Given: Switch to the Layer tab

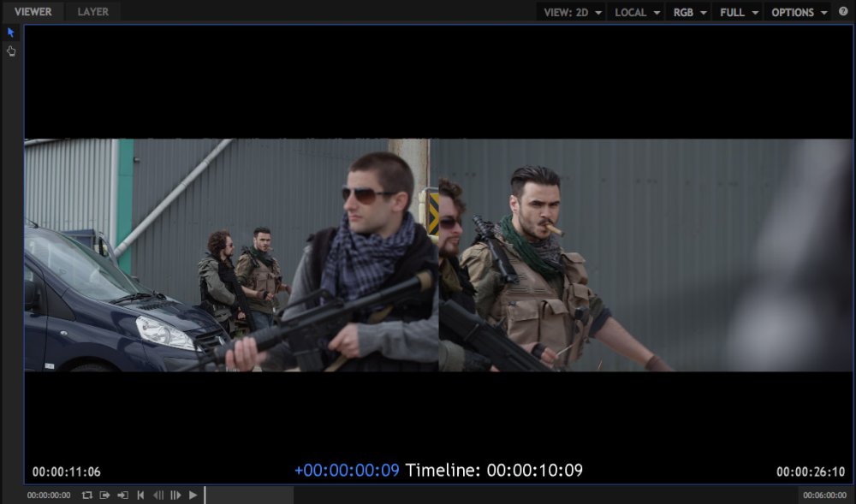Looking at the screenshot, I should click(92, 11).
